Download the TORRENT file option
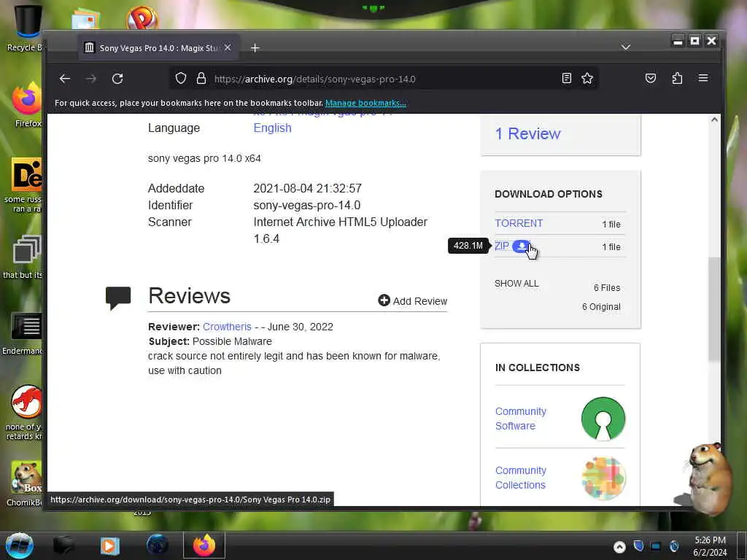 [519, 223]
